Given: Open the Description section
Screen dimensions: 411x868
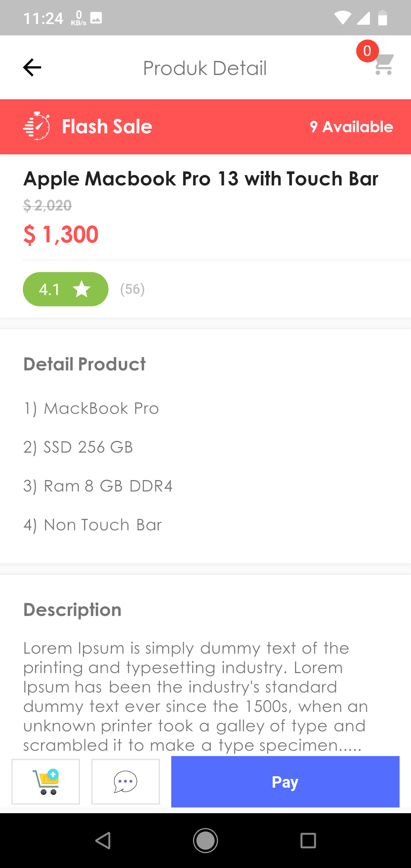Looking at the screenshot, I should [x=72, y=610].
